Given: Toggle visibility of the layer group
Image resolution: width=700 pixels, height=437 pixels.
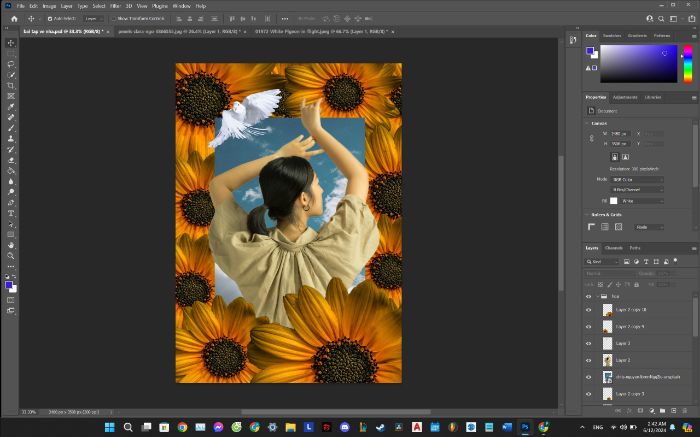Looking at the screenshot, I should (588, 296).
